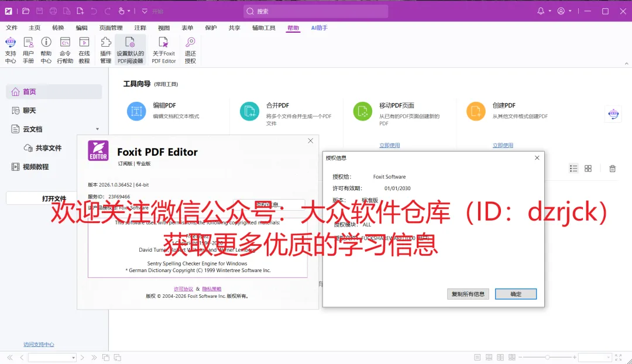Screen dimensions: 632x364
Task: Click the next page arrow in status bar
Action: pyautogui.click(x=83, y=358)
